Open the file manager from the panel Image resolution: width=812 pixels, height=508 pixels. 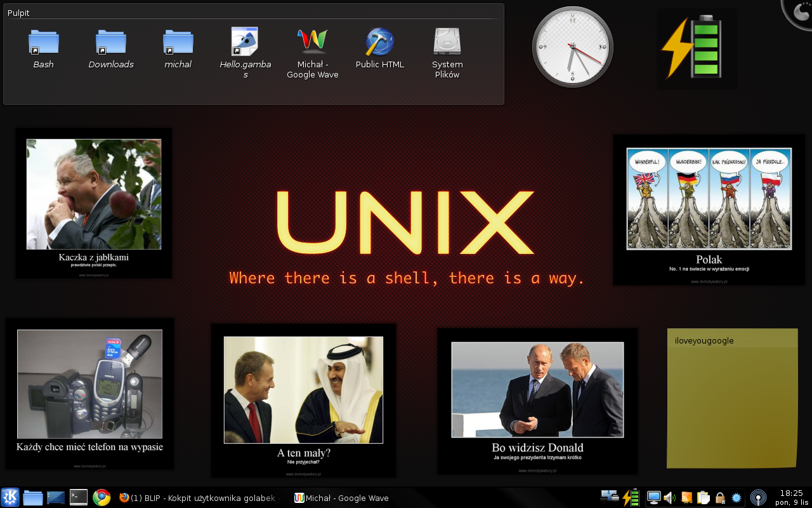coord(33,497)
